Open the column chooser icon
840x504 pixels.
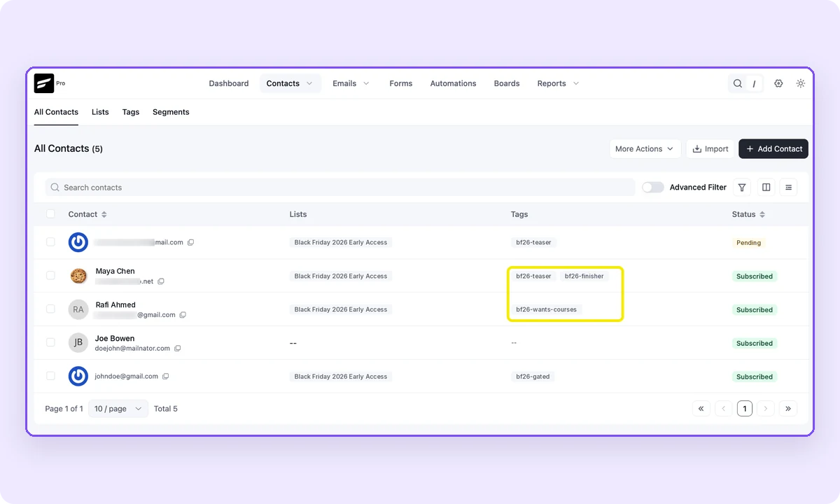pos(766,188)
